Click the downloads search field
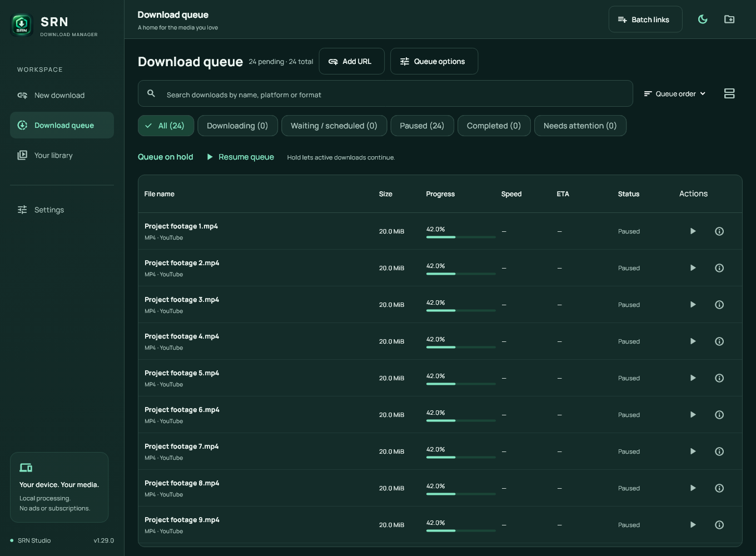The height and width of the screenshot is (556, 756). (385, 93)
